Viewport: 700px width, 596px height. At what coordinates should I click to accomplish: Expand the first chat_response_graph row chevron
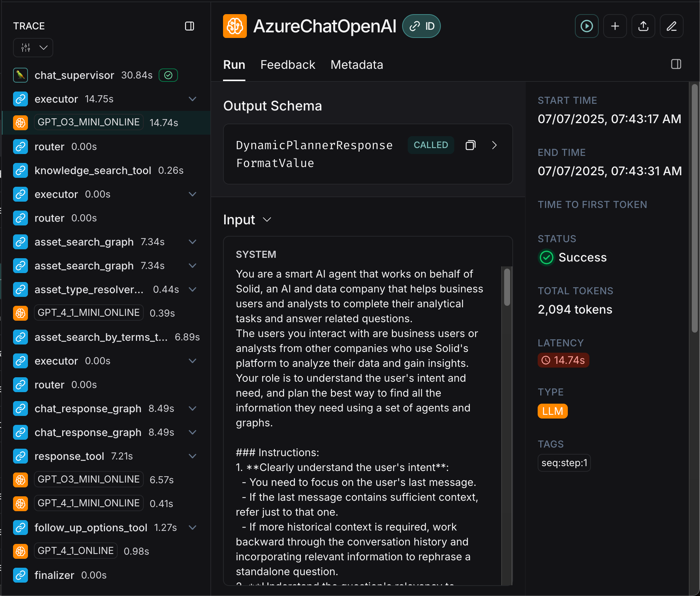click(192, 408)
